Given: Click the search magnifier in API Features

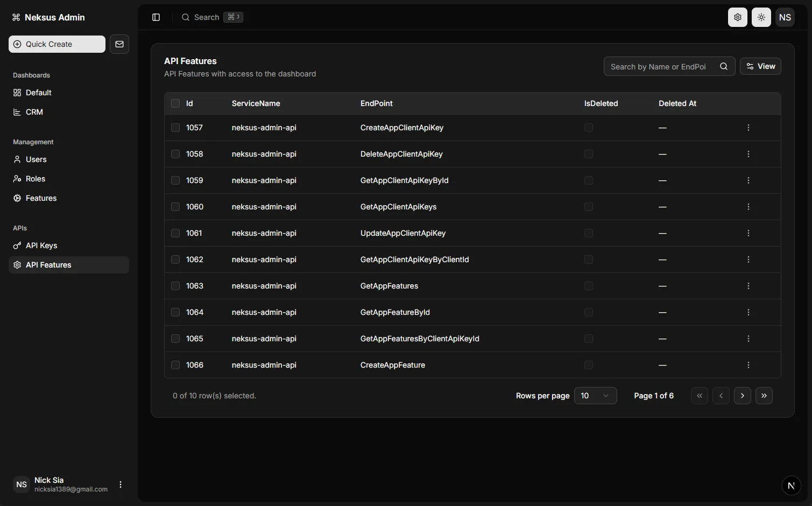Looking at the screenshot, I should [x=724, y=66].
